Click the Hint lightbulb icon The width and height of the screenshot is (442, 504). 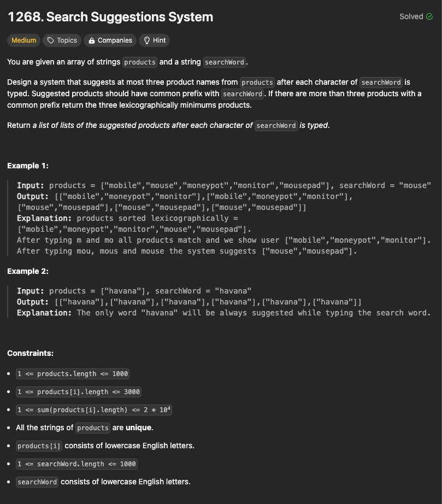tap(147, 40)
